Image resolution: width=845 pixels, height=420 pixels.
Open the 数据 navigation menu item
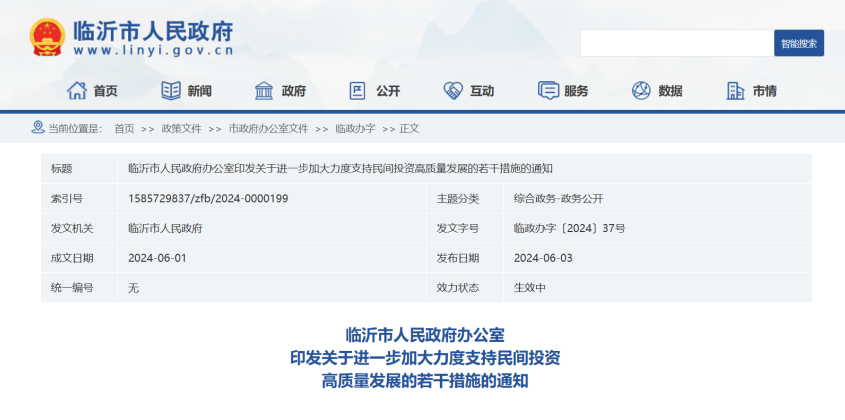pos(670,91)
